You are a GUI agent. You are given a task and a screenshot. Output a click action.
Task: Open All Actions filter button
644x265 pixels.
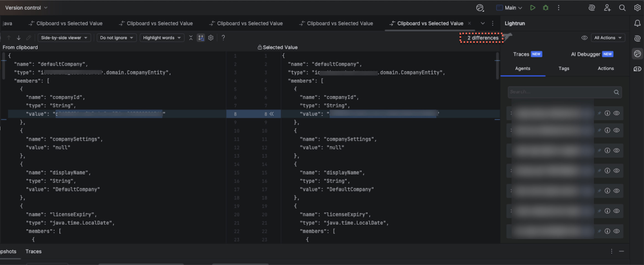[x=608, y=38]
